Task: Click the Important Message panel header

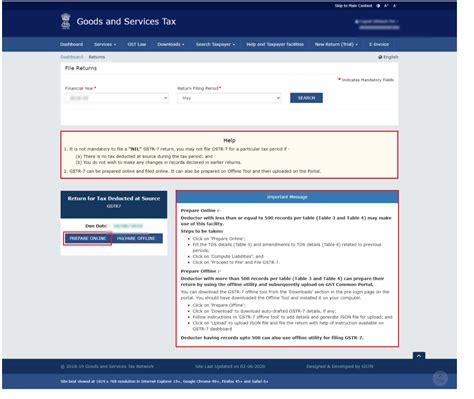Action: coord(287,197)
